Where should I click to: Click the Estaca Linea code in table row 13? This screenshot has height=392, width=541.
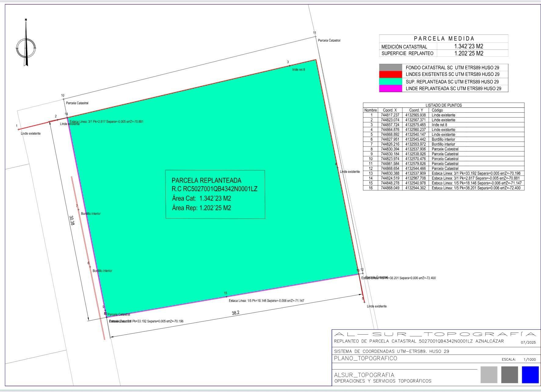476,173
